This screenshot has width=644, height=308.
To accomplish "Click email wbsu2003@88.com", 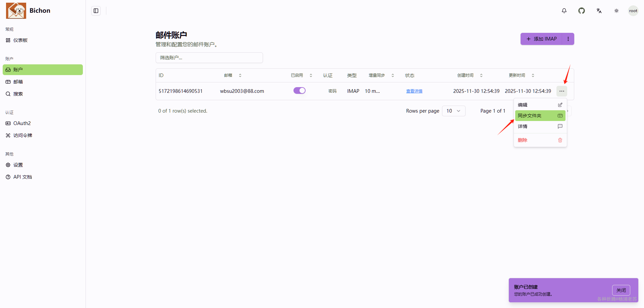I will pyautogui.click(x=242, y=91).
